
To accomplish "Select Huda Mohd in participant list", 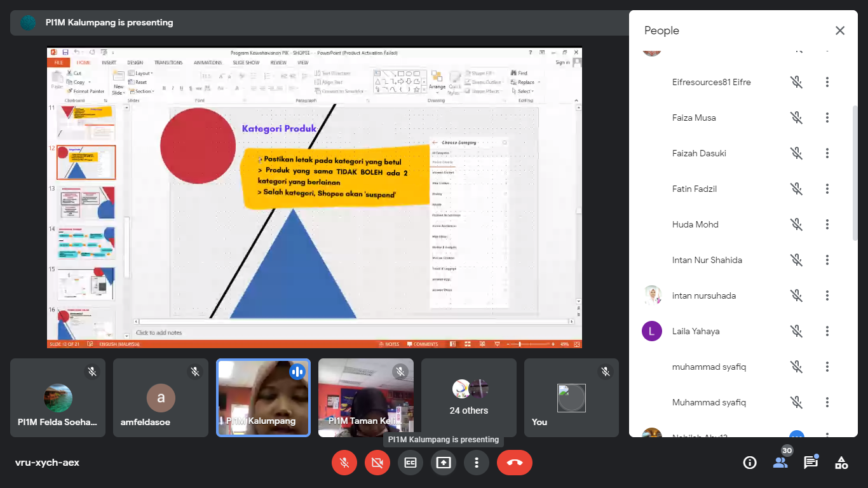I will (x=695, y=224).
